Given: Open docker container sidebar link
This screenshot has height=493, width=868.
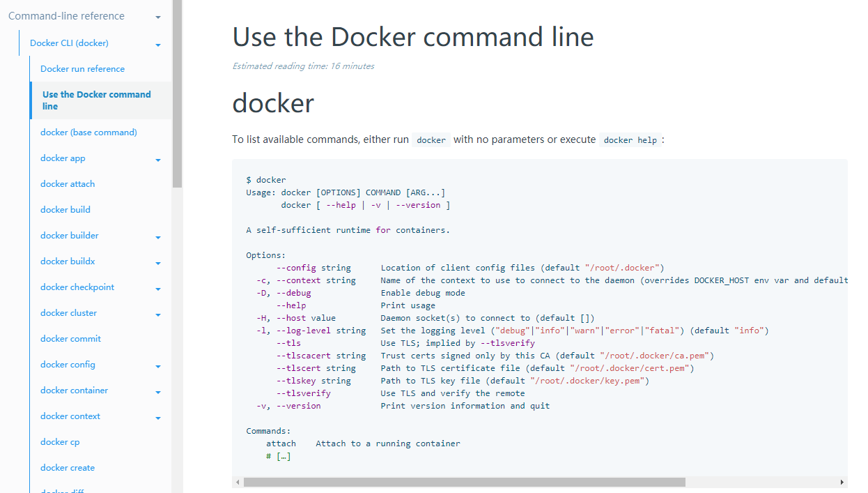Looking at the screenshot, I should tap(74, 390).
